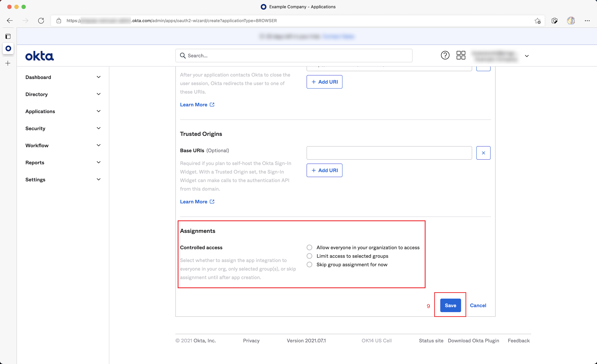
Task: Expand the Applications menu chevron
Action: coord(99,111)
